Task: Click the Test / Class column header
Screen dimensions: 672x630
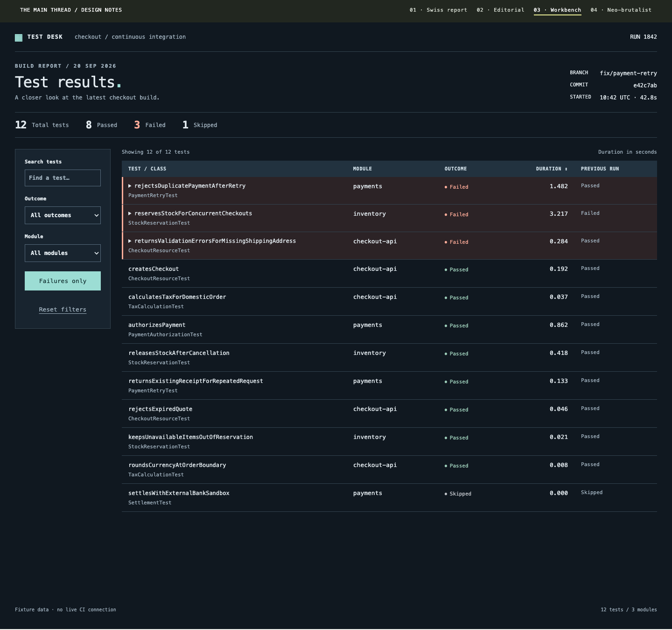Action: 147,169
